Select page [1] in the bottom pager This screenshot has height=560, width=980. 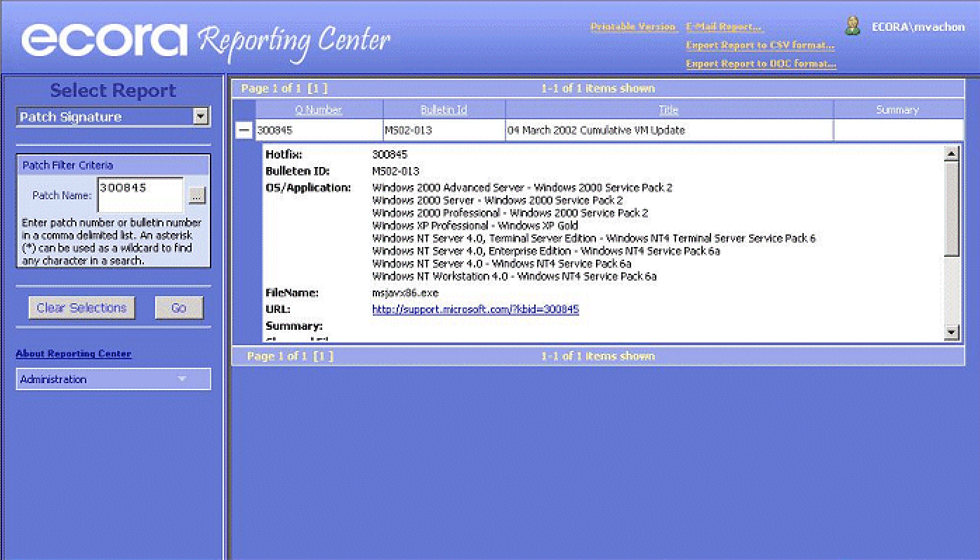point(324,356)
